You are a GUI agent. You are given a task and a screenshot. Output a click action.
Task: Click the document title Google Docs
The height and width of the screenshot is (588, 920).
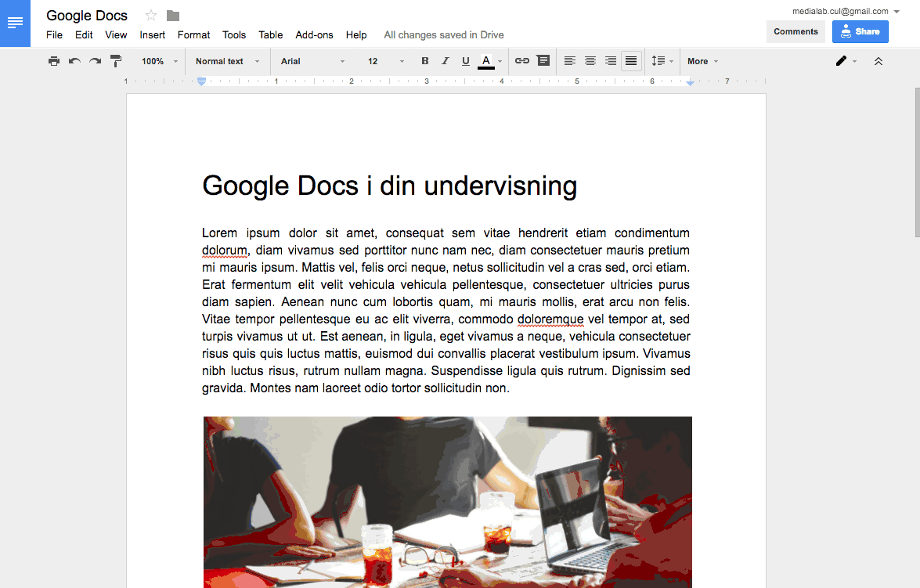pos(87,16)
